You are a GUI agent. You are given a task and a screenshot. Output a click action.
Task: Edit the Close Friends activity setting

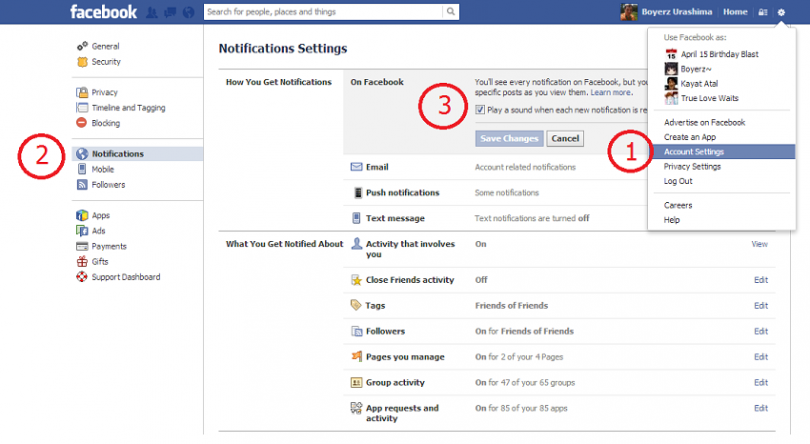click(760, 280)
